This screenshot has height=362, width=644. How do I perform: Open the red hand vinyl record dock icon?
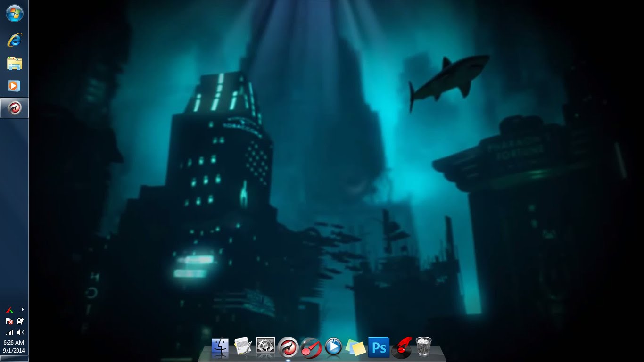tap(401, 348)
